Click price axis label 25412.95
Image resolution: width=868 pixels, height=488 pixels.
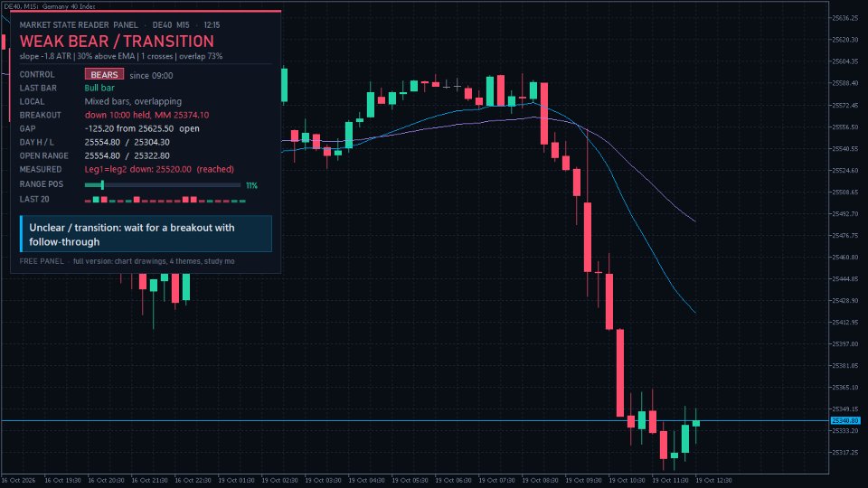point(845,322)
